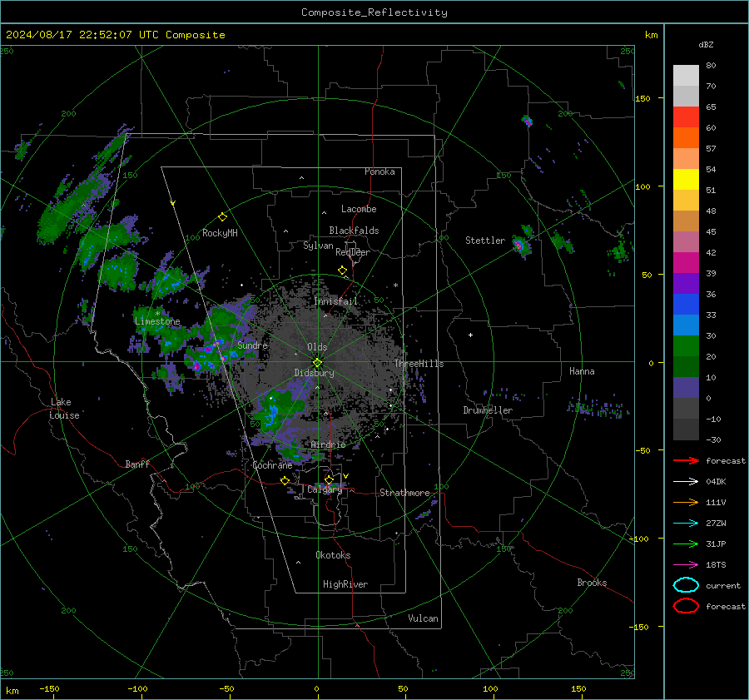Click the Lacombe city label
749x700 pixels.
point(359,209)
